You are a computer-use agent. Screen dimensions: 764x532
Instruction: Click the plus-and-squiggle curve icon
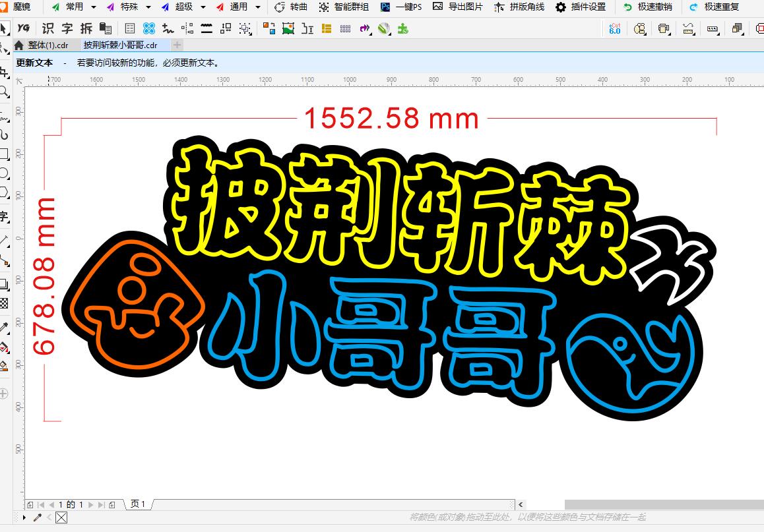tap(168, 28)
